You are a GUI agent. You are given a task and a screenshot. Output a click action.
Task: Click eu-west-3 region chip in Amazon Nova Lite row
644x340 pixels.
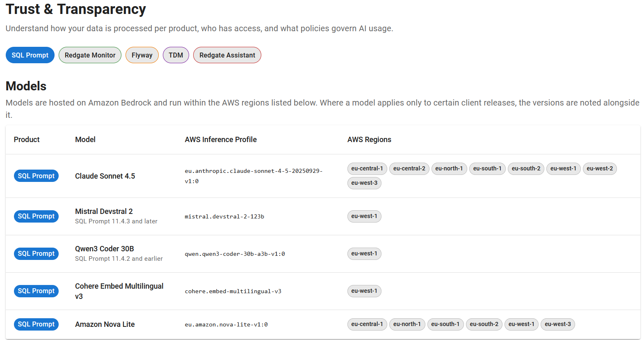558,324
